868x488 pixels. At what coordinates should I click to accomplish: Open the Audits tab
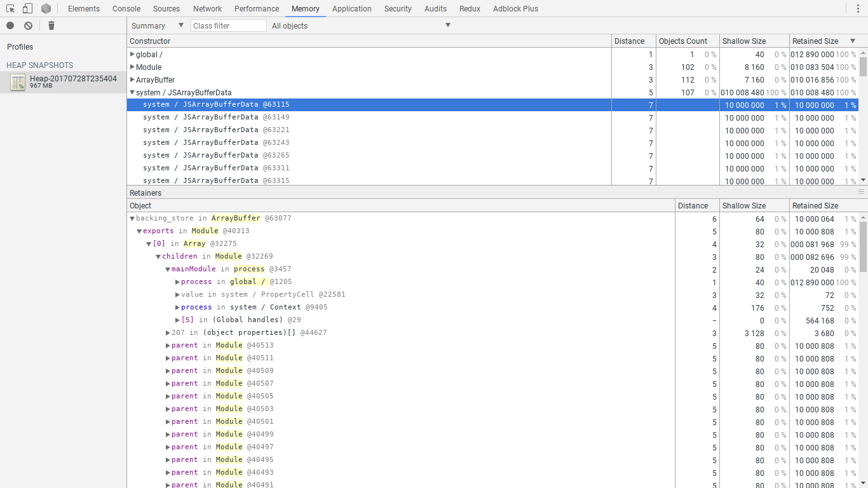click(435, 8)
